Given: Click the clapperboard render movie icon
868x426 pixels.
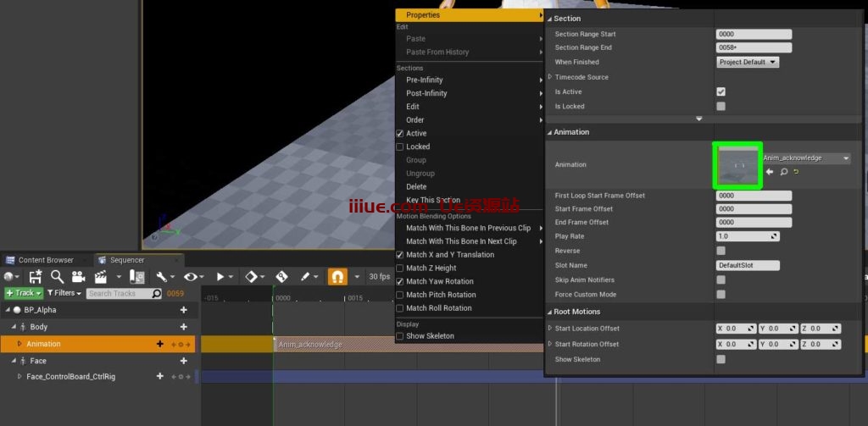Looking at the screenshot, I should [x=100, y=277].
